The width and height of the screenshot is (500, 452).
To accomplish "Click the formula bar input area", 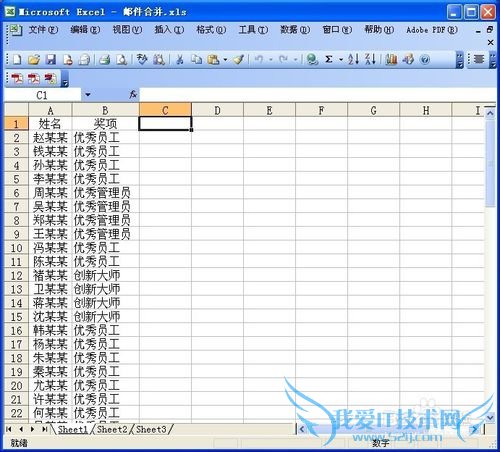I will click(x=318, y=95).
